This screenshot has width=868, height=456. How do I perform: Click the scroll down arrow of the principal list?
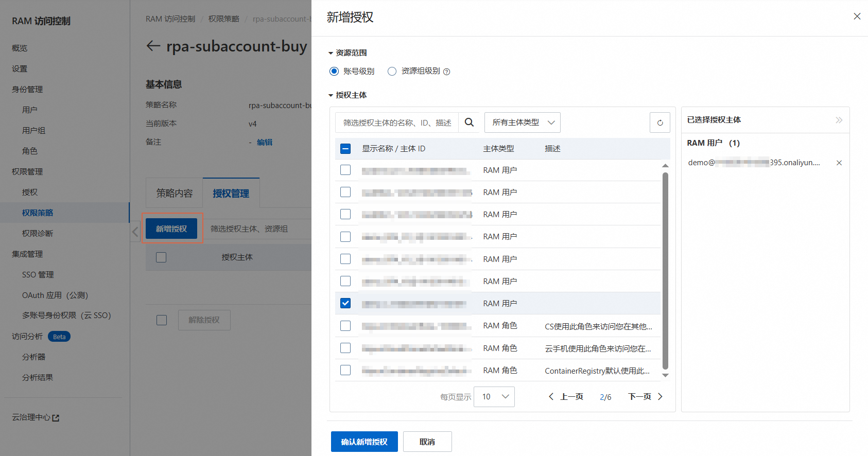click(x=665, y=375)
